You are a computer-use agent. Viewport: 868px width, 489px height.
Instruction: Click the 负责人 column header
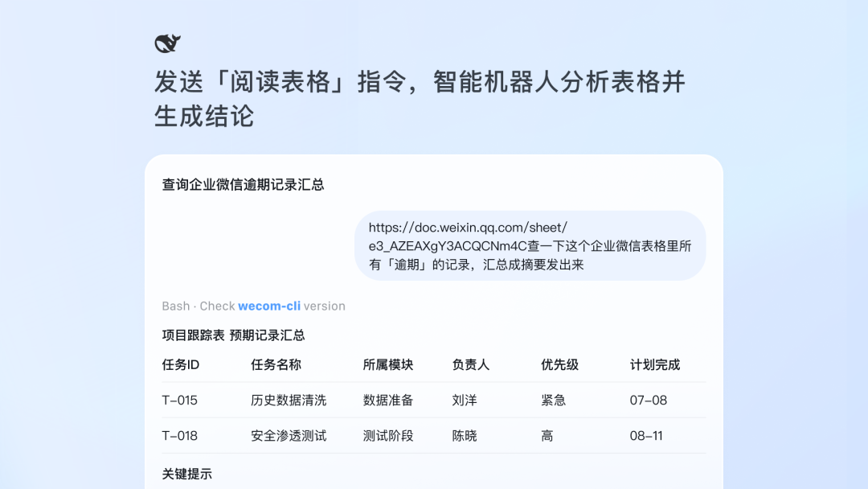pyautogui.click(x=470, y=365)
